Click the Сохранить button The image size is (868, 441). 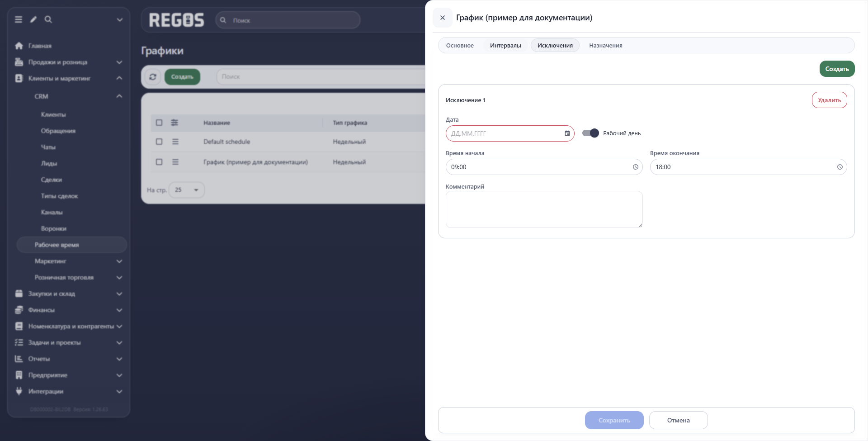(x=614, y=420)
